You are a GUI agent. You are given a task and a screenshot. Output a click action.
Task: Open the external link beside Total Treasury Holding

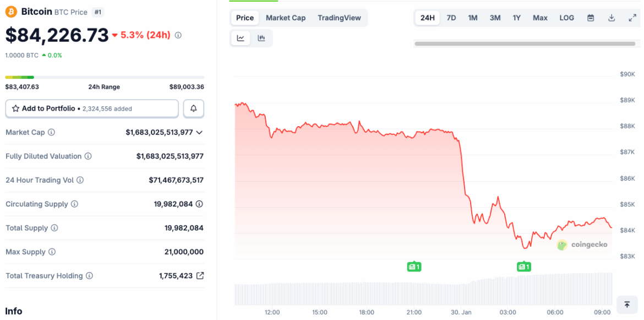pos(200,275)
